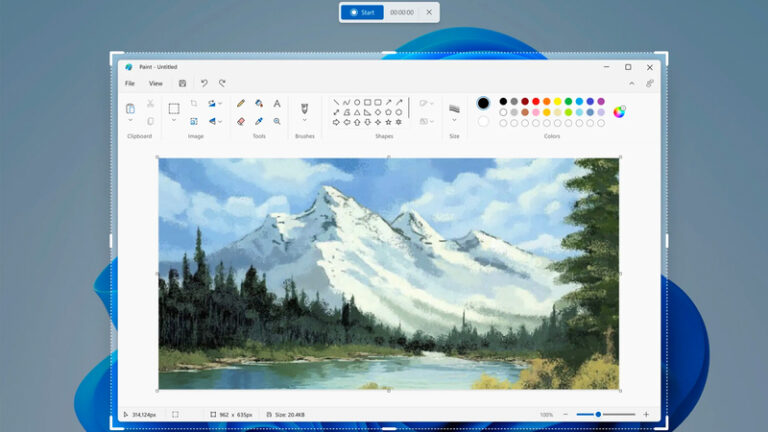This screenshot has height=432, width=768.
Task: Pick the Eraser tool
Action: [x=241, y=121]
